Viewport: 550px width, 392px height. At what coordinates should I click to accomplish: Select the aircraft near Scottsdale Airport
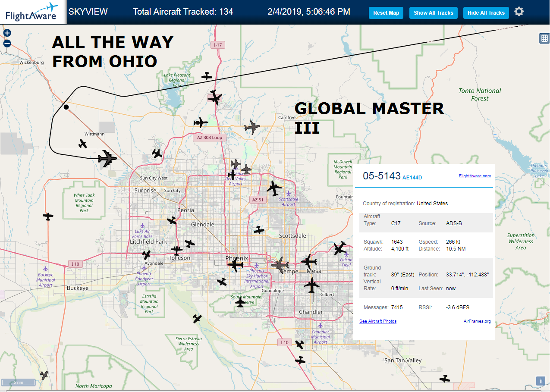(x=274, y=188)
